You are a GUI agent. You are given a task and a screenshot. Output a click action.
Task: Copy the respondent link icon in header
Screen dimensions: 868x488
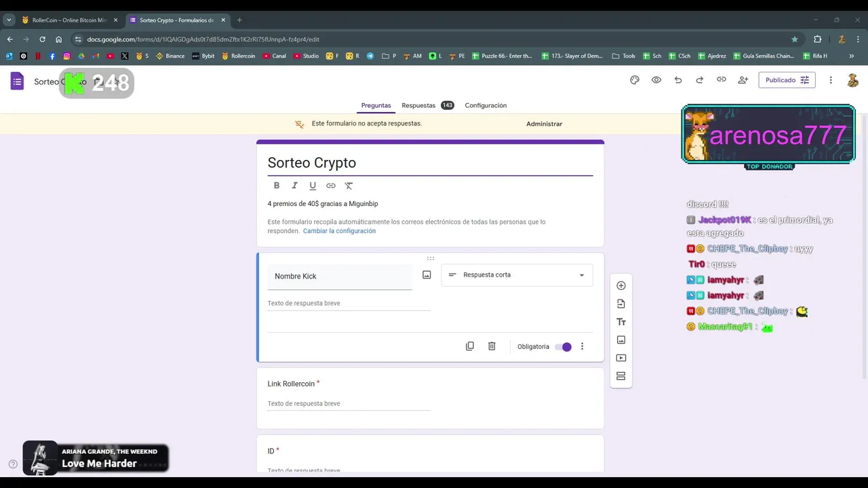click(722, 80)
